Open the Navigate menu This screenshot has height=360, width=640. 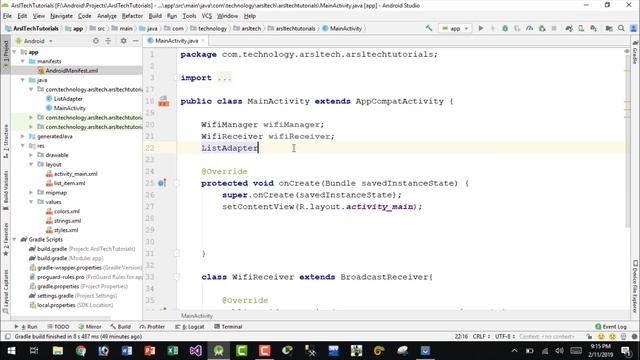click(x=61, y=16)
